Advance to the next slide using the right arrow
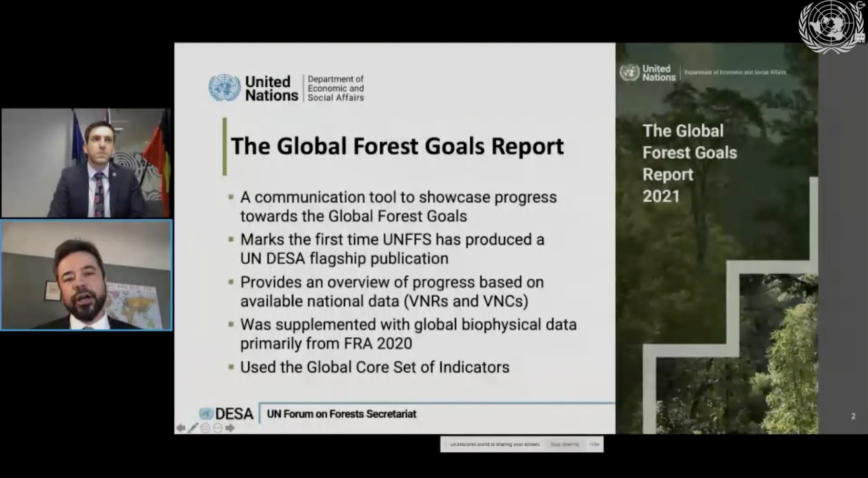This screenshot has height=478, width=868. pos(230,428)
